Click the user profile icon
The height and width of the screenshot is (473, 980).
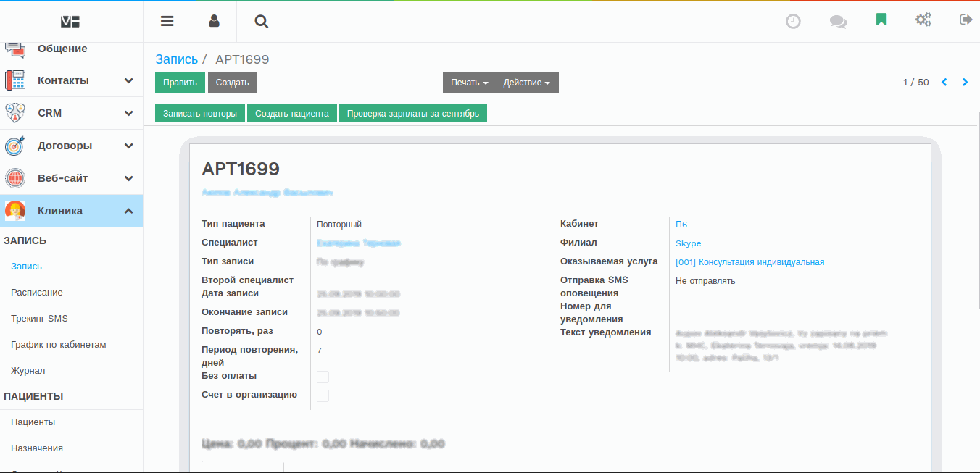click(214, 21)
